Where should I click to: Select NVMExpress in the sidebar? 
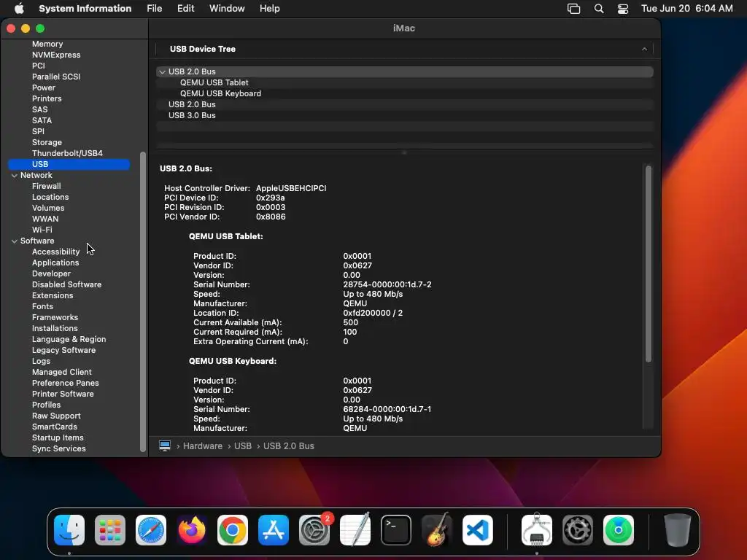pos(56,55)
